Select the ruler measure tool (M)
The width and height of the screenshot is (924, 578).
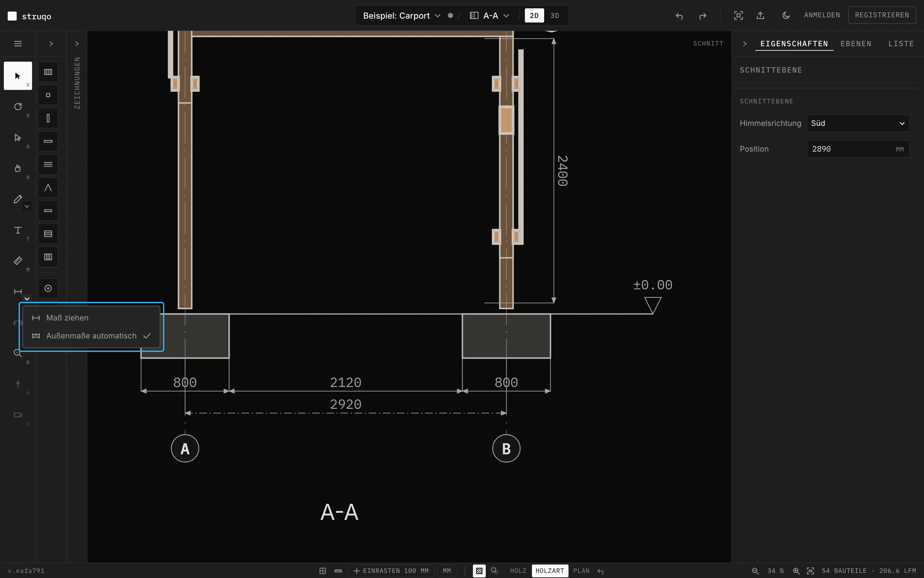click(18, 261)
